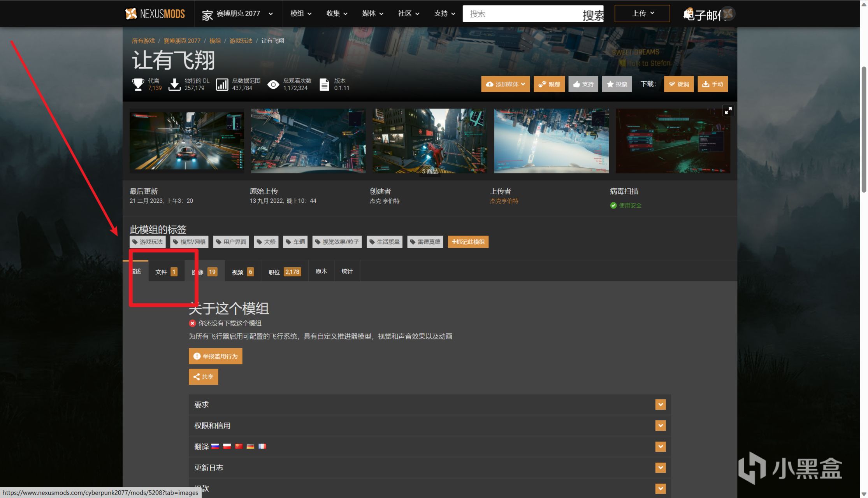
Task: Click the Russian flag translation icon
Action: pyautogui.click(x=215, y=447)
